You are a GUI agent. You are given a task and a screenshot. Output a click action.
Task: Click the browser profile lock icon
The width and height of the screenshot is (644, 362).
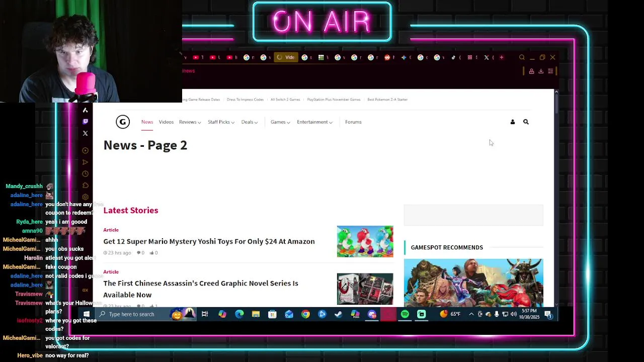point(531,71)
